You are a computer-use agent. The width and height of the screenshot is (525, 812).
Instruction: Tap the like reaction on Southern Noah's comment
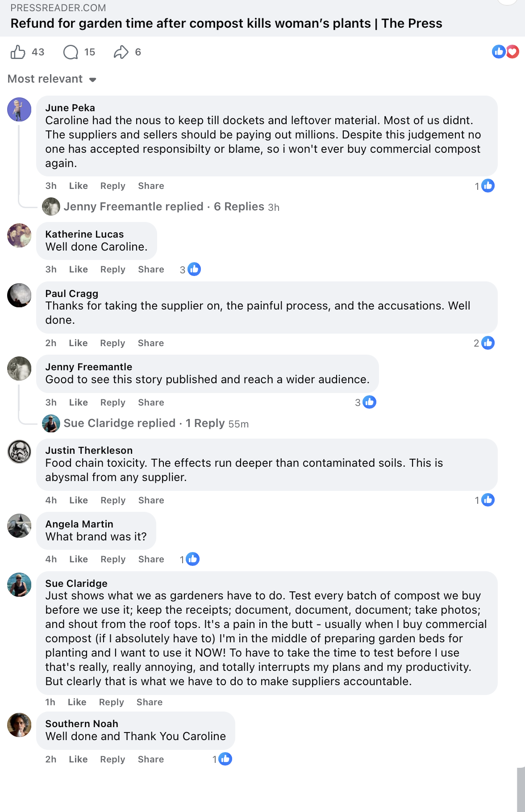coord(225,759)
